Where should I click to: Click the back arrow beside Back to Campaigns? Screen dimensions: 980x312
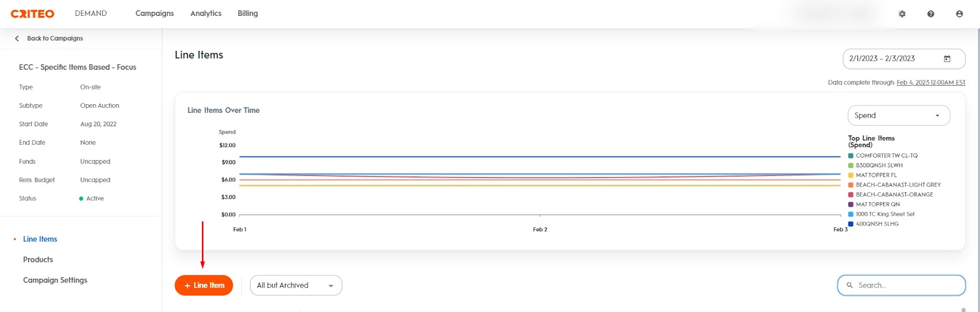coord(17,38)
